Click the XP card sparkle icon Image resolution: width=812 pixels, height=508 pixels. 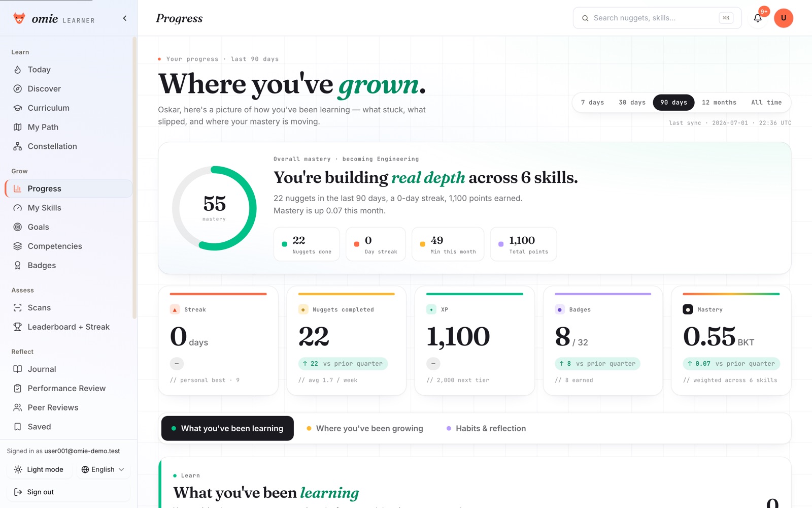coord(431,309)
